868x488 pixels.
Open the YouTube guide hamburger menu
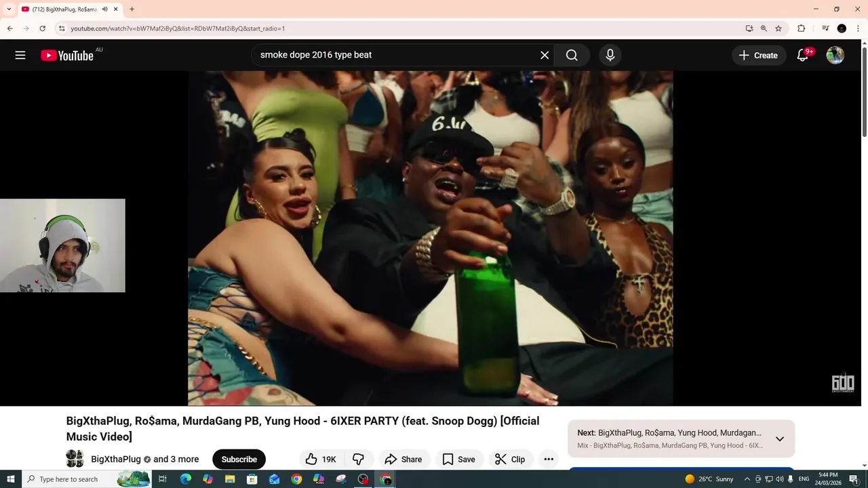(x=20, y=56)
